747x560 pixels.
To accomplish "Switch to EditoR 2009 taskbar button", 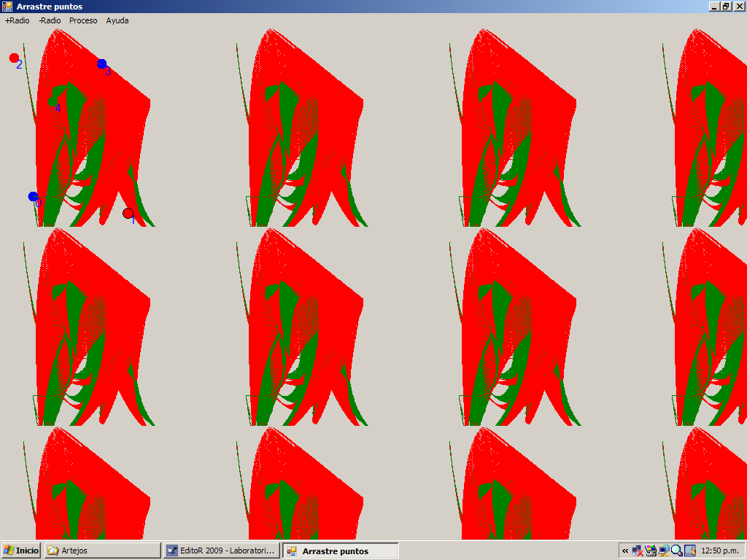I will pos(221,551).
